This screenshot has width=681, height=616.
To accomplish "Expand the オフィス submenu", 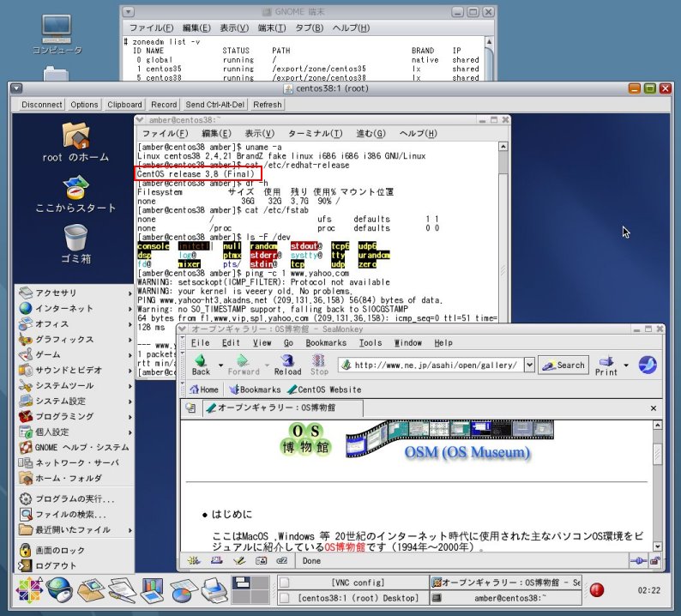I will click(x=75, y=324).
